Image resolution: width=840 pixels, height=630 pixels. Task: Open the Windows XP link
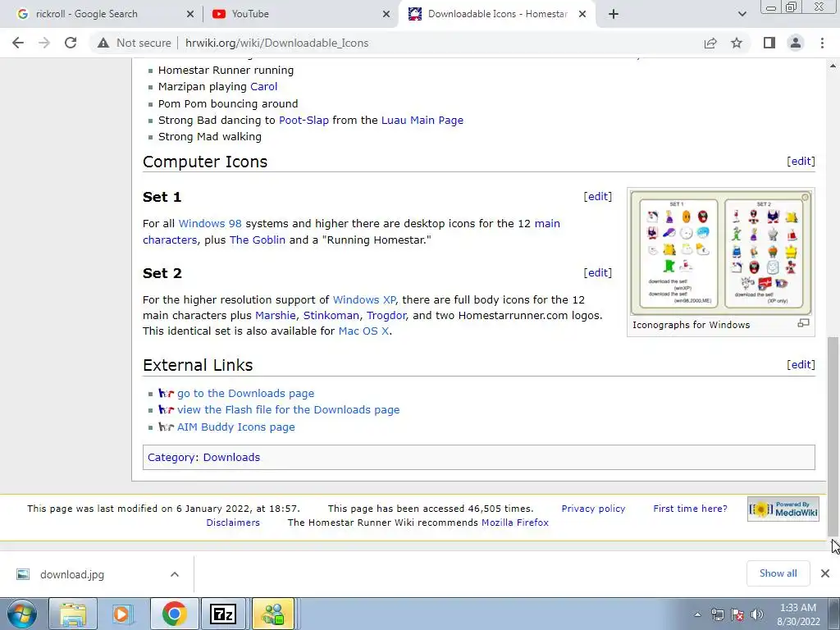tap(364, 300)
